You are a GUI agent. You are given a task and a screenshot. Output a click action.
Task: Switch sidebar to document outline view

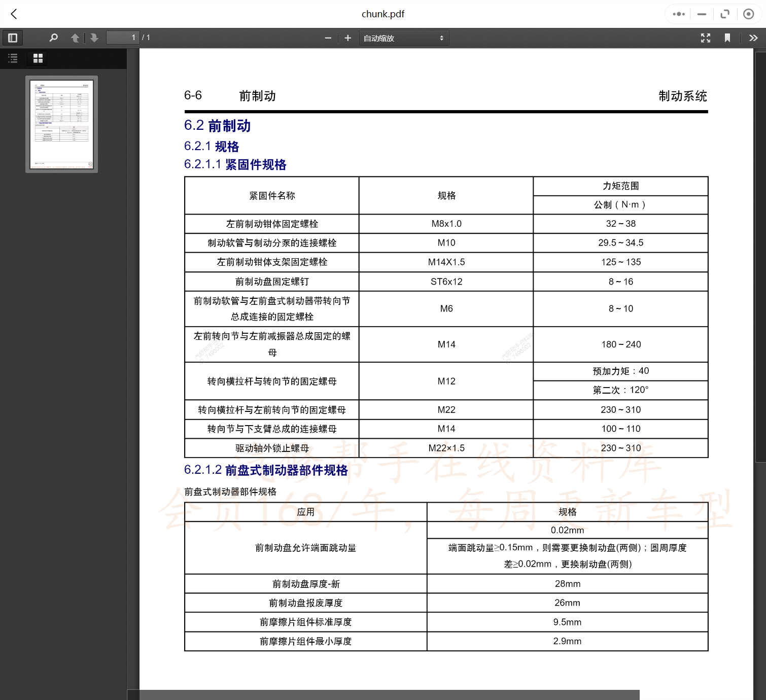pos(13,58)
